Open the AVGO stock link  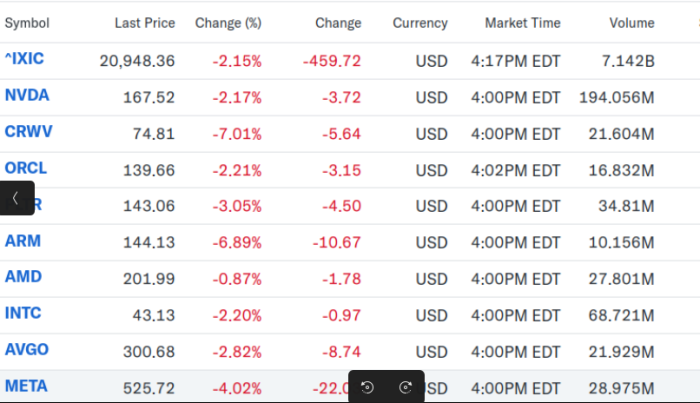coord(27,349)
